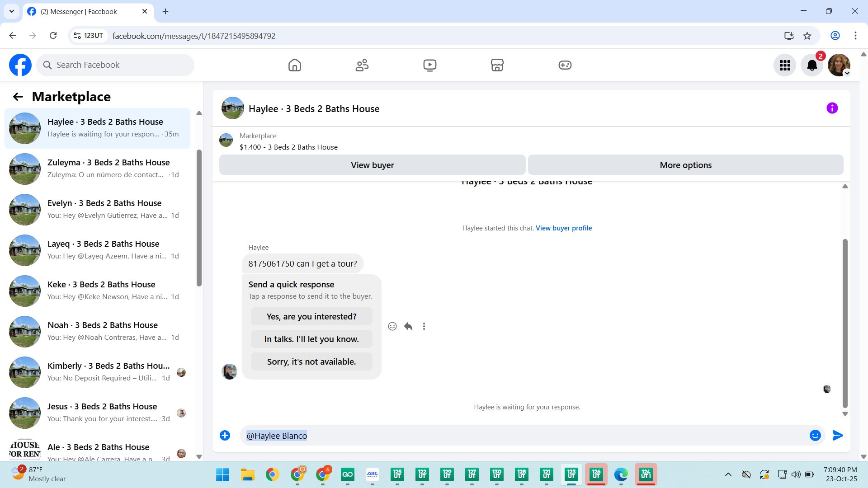This screenshot has height=488, width=868.
Task: Open three-dot more menu beside message
Action: 424,326
